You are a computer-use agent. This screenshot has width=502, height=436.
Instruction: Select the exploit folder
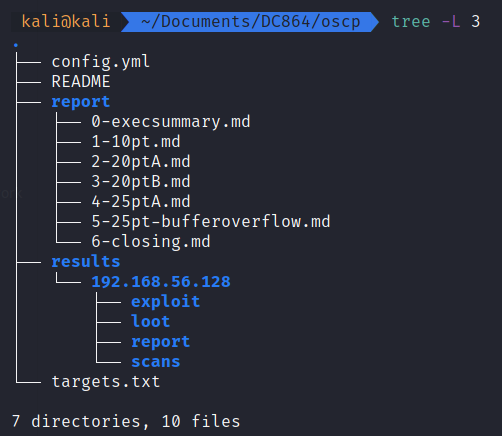166,302
